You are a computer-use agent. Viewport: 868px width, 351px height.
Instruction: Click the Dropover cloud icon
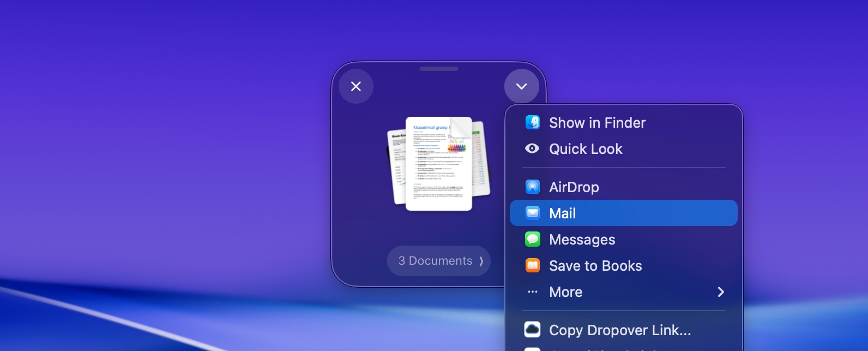click(x=533, y=330)
